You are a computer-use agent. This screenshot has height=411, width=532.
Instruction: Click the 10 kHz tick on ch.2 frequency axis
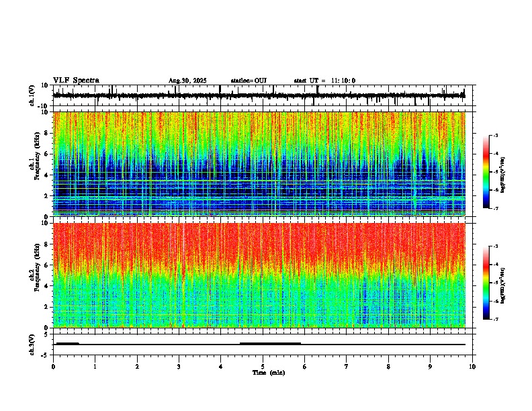click(x=45, y=224)
